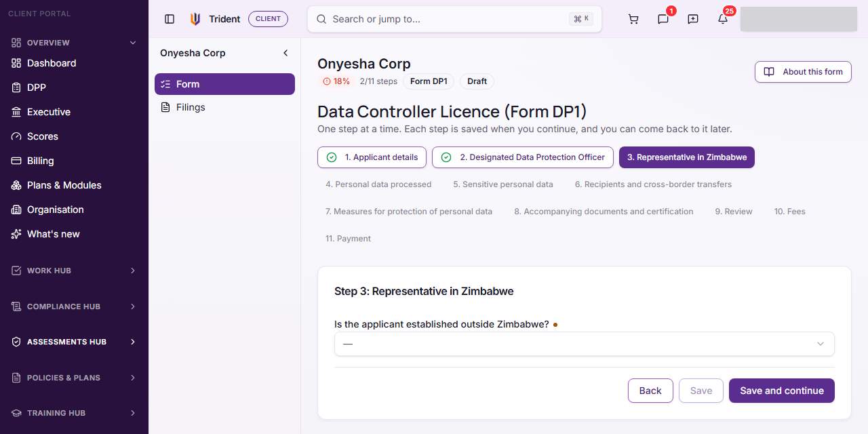Go to step 7 Measures for protection
The height and width of the screenshot is (434, 868).
[409, 212]
